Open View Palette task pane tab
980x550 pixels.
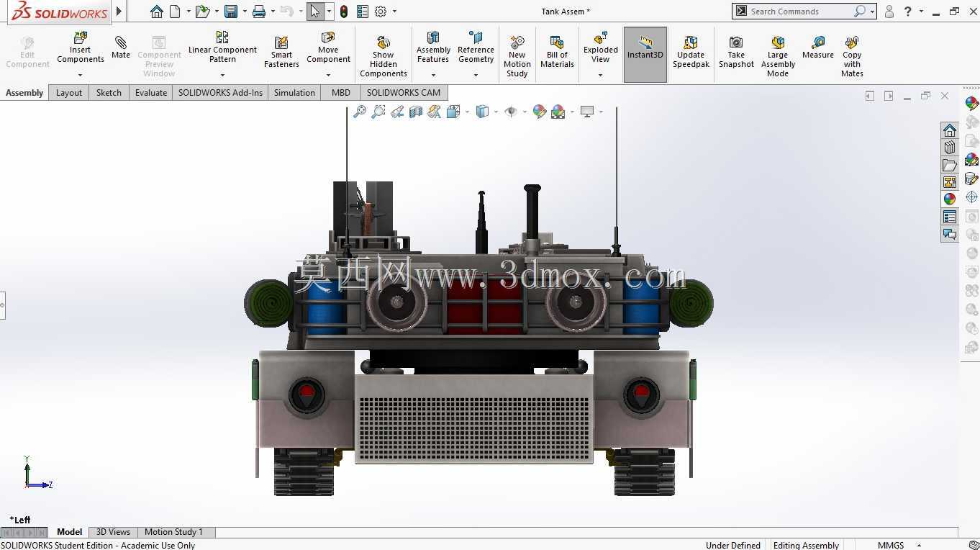tap(950, 182)
